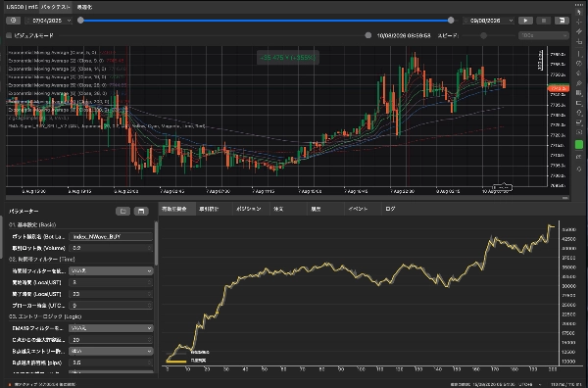Click the visual mode progress handle before timestamp
Screen dimensions: 588x388
tap(368, 35)
